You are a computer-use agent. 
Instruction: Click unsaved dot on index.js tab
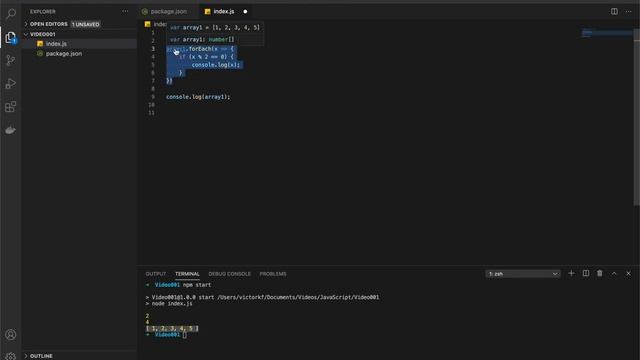point(245,11)
